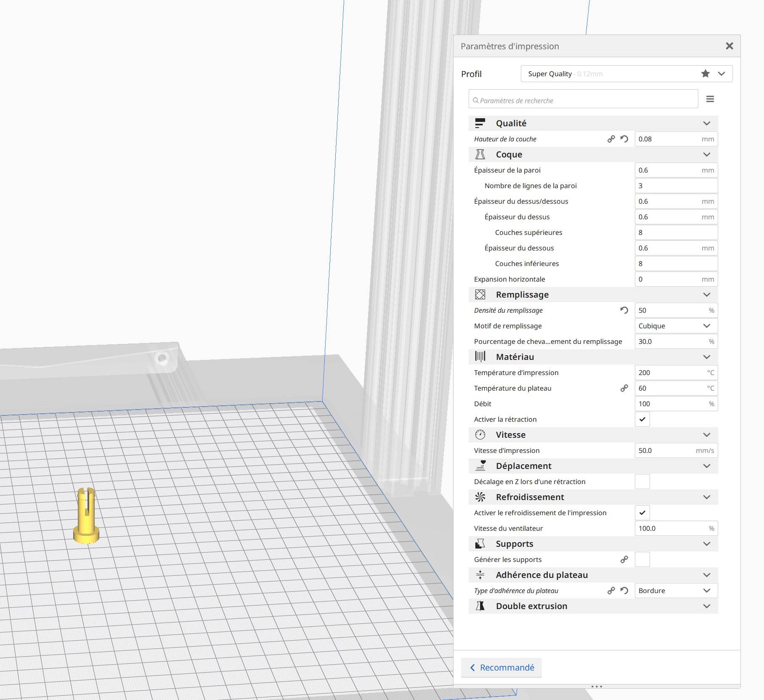Collapse the Refroidissement section chevron
Viewport: 764px width, 700px height.
(x=707, y=497)
